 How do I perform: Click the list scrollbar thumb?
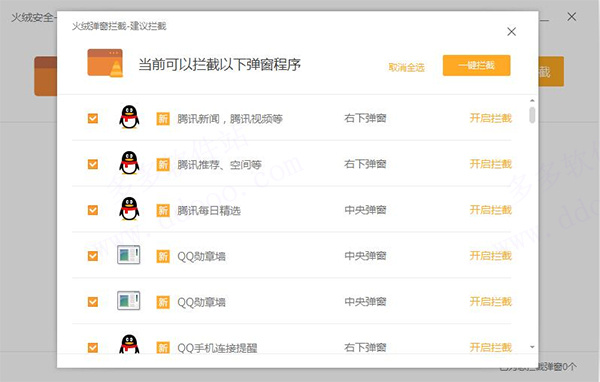point(532,115)
